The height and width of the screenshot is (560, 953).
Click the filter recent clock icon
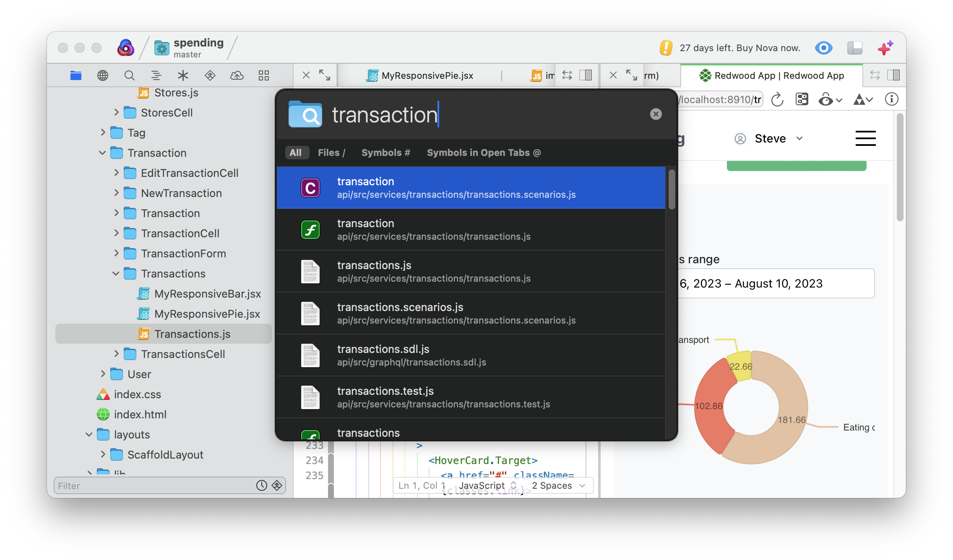(262, 485)
